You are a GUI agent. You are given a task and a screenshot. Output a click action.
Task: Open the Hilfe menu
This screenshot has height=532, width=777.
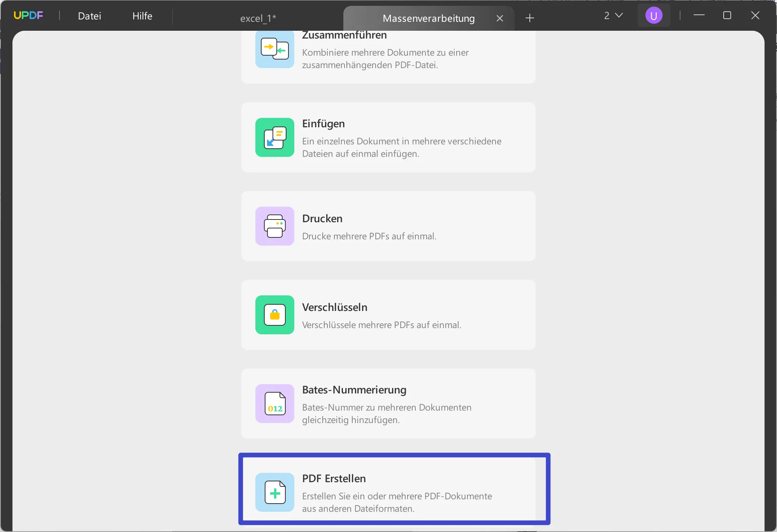142,16
